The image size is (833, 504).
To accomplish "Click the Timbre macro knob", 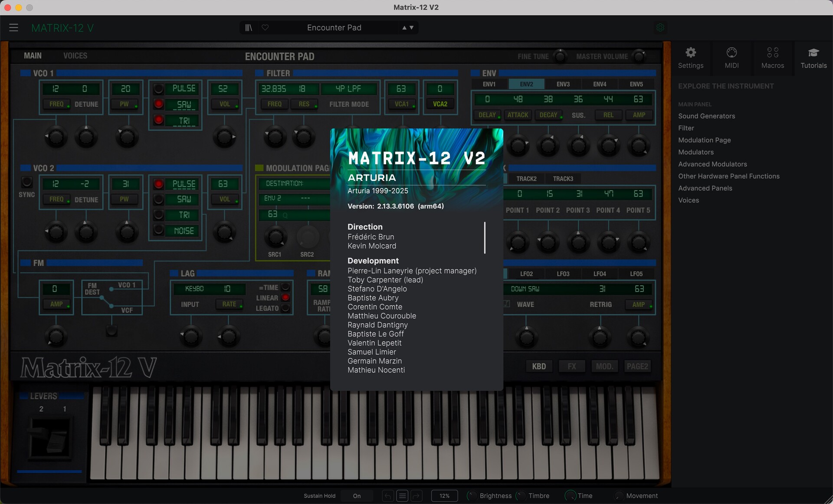I will (521, 496).
